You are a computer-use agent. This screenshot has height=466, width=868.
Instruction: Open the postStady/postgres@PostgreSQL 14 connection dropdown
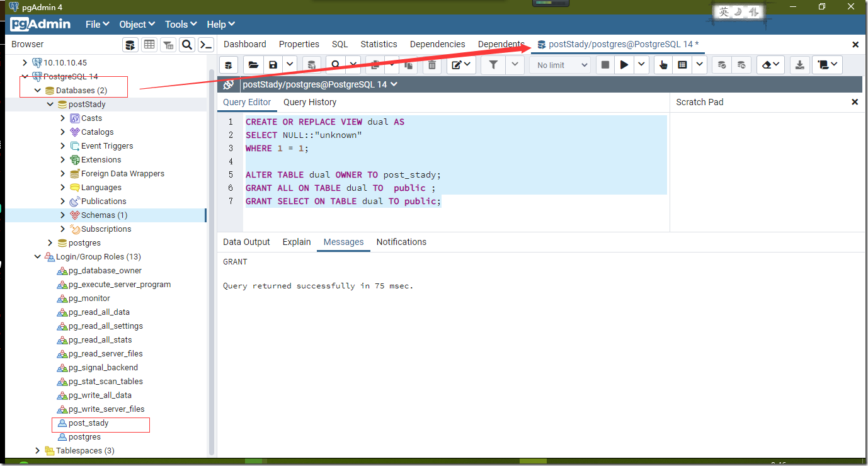coord(321,84)
